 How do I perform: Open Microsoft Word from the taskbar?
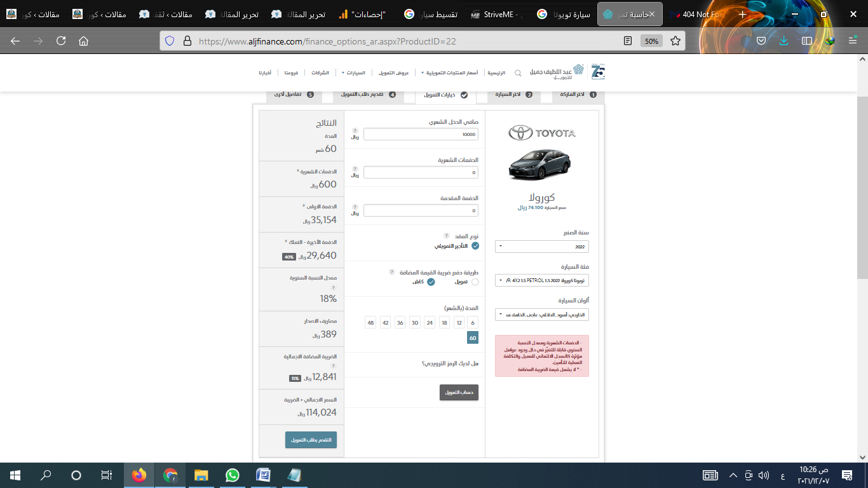coord(263,475)
